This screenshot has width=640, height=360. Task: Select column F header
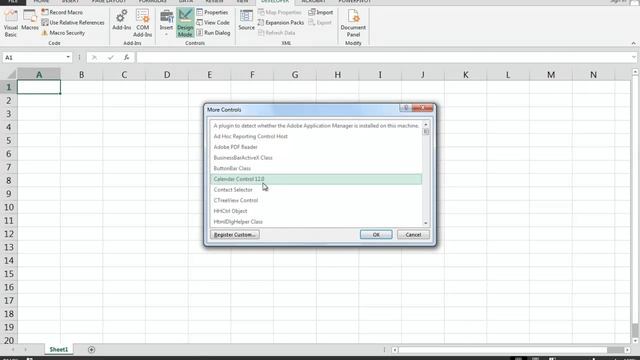[252, 75]
